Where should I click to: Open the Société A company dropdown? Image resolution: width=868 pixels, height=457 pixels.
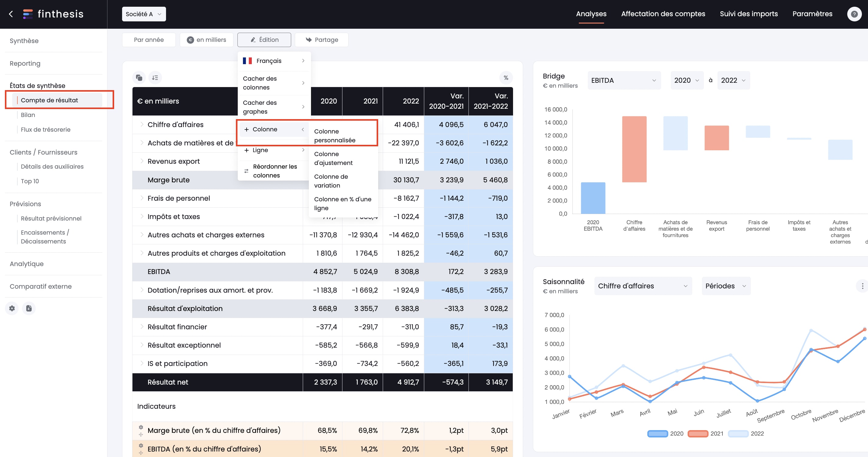(144, 14)
